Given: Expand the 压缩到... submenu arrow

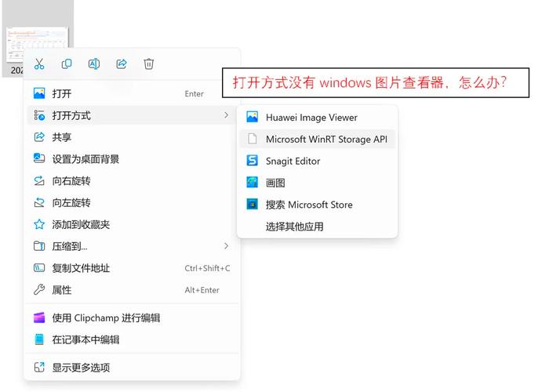Looking at the screenshot, I should [226, 246].
